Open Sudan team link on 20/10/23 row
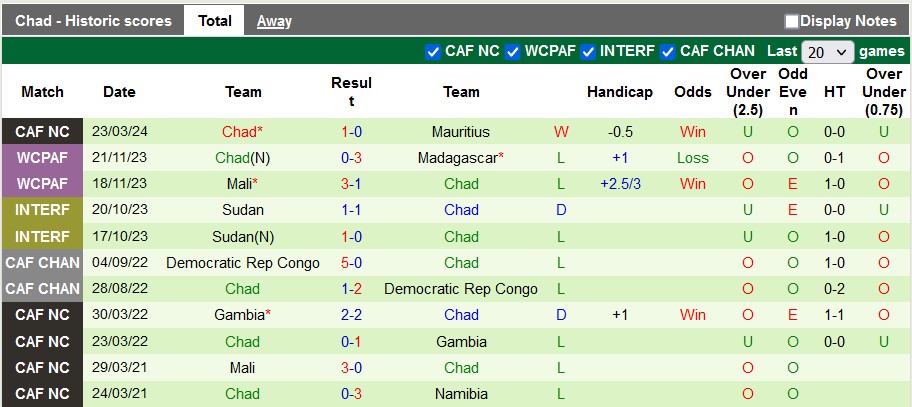912x407 pixels. coord(243,210)
